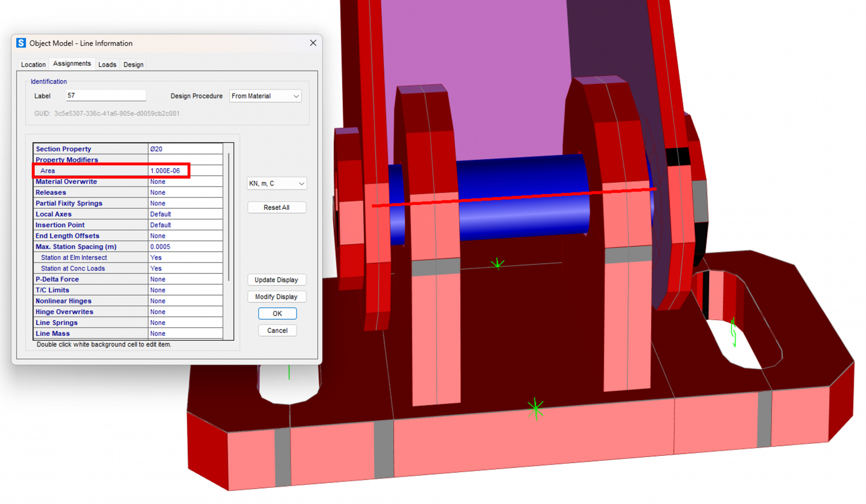The height and width of the screenshot is (504, 866).
Task: Click the Modify Display button
Action: (x=277, y=297)
